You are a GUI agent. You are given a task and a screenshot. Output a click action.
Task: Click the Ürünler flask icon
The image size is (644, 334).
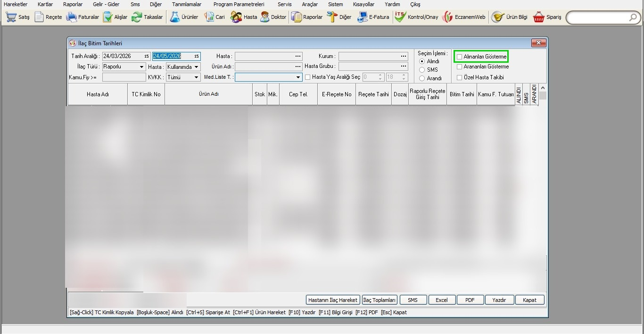click(175, 17)
